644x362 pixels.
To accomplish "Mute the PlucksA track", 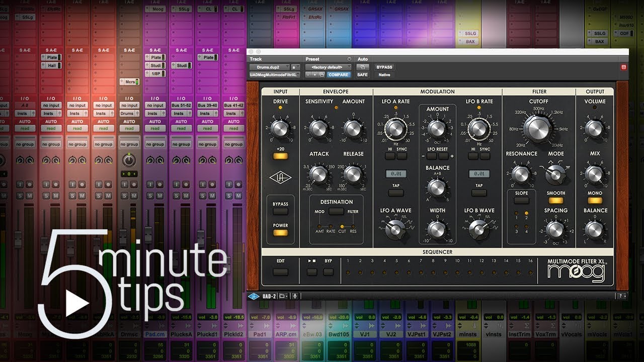I will pyautogui.click(x=186, y=195).
